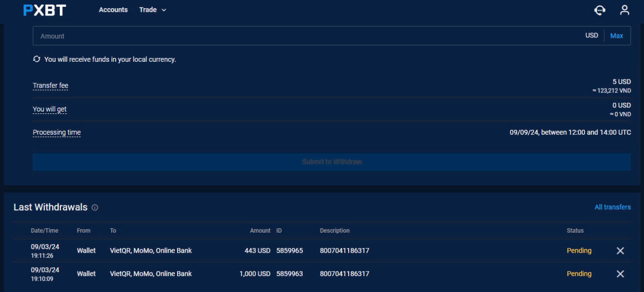Screen dimensions: 644x292
Task: Cancel the 443 USD pending withdrawal
Action: [620, 251]
